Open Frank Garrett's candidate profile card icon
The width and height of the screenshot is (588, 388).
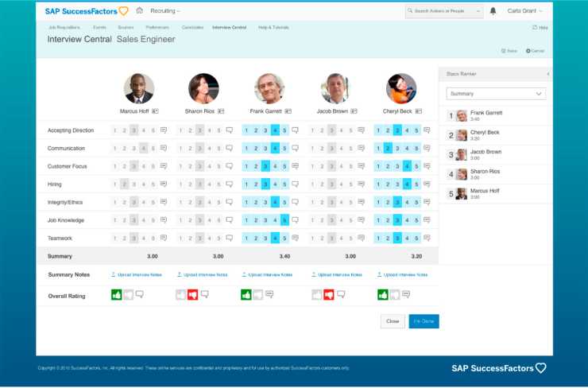[288, 111]
